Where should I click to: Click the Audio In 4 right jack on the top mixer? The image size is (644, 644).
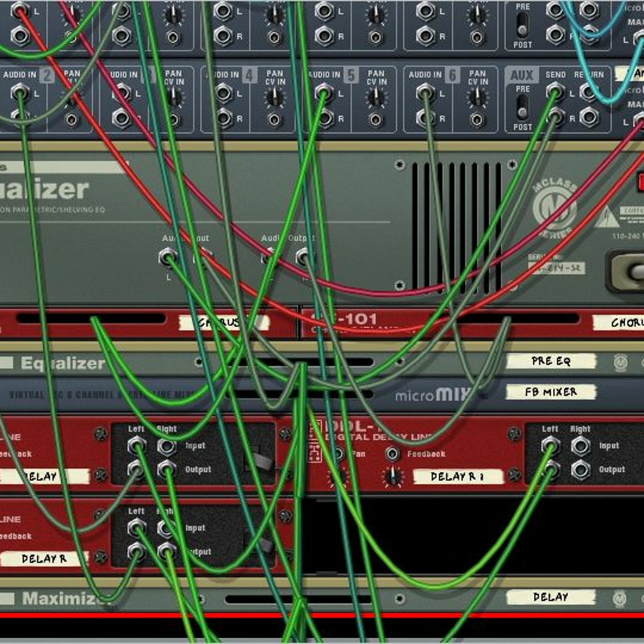pos(223,36)
